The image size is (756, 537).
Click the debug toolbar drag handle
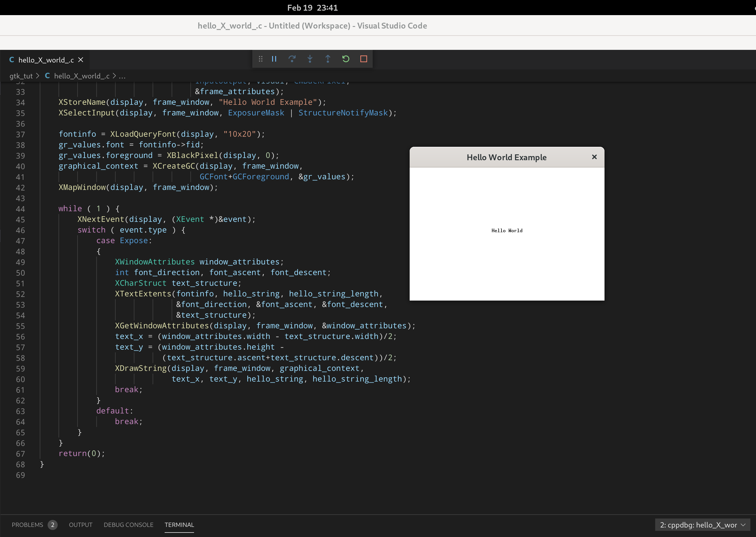tap(260, 59)
